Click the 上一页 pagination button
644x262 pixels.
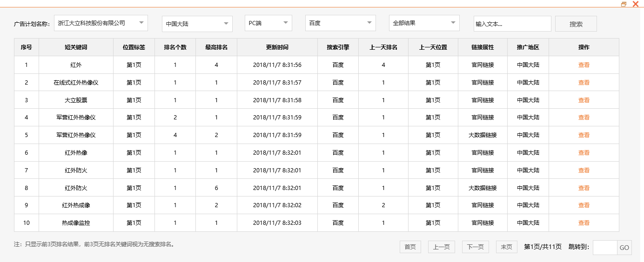(x=442, y=247)
